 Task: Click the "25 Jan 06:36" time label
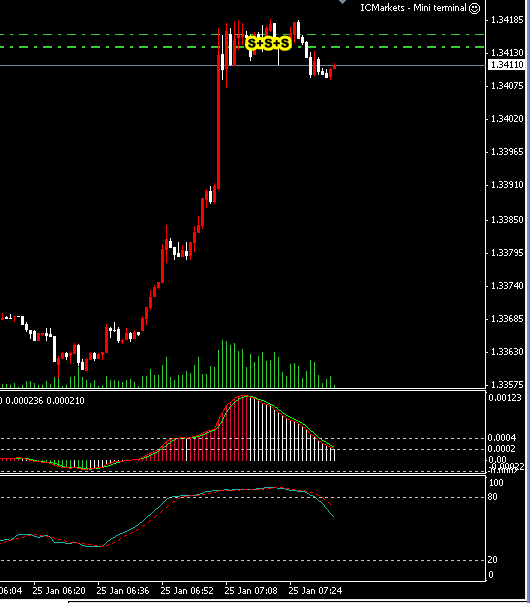123,590
